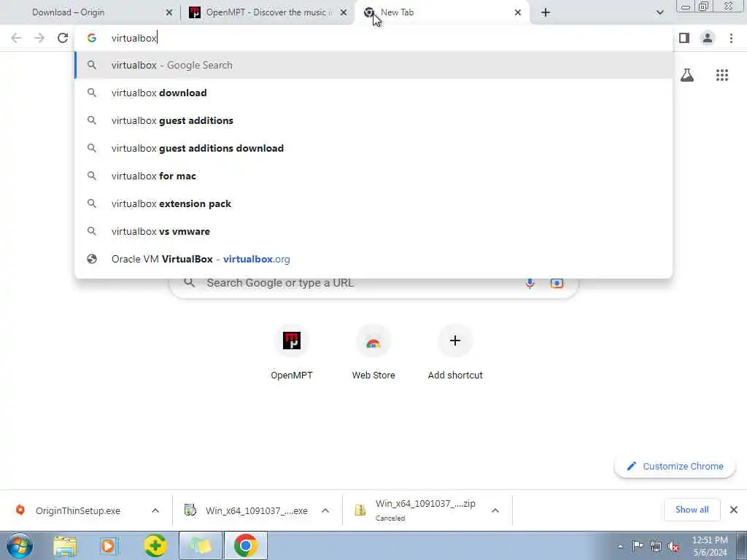Select the New Tab tab
Viewport: 747px width, 560px height.
441,12
